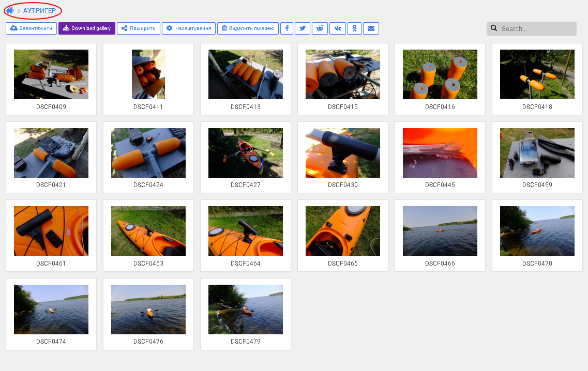Click the DSCF0421 caption text
The image size is (588, 371).
pos(51,185)
